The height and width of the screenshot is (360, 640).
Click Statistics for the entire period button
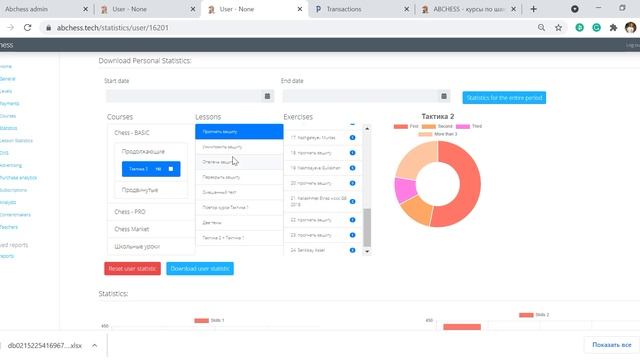pos(504,98)
